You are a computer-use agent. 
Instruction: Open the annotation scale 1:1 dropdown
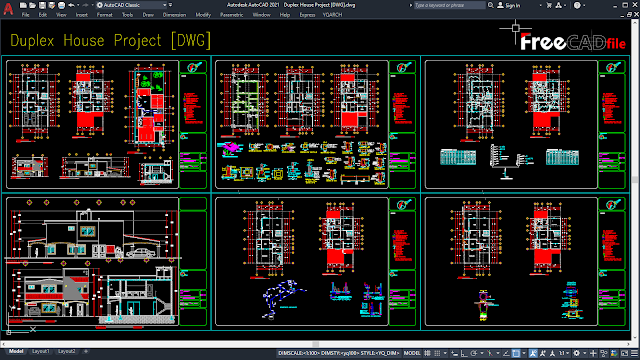tap(564, 353)
